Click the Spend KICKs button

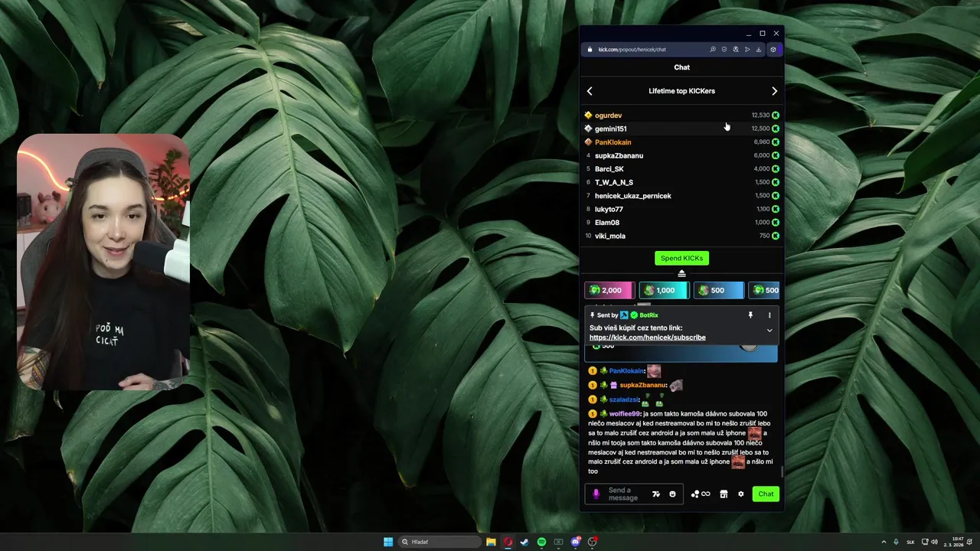(x=681, y=259)
